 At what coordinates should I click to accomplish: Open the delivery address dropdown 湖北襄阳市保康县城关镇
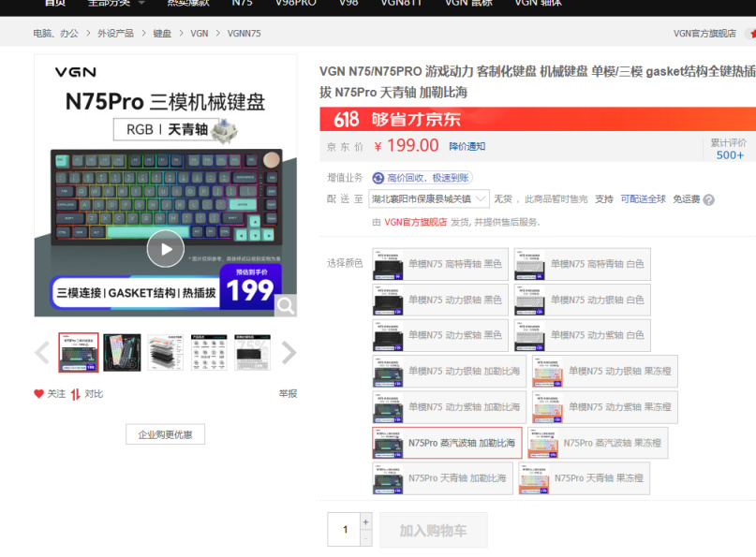429,198
